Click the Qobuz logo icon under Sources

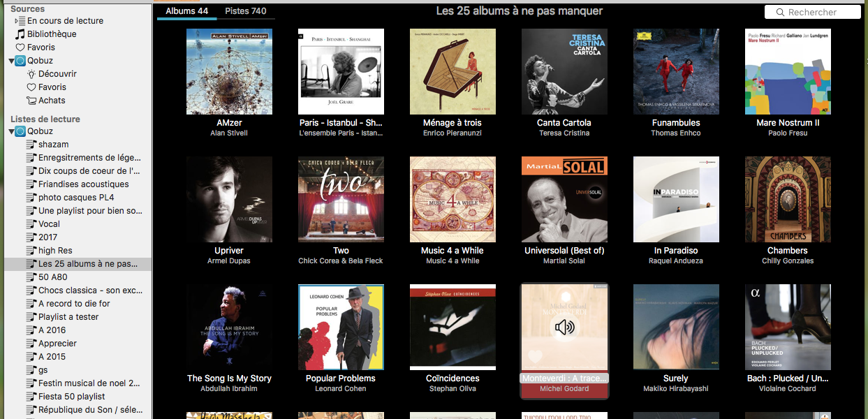pos(20,61)
